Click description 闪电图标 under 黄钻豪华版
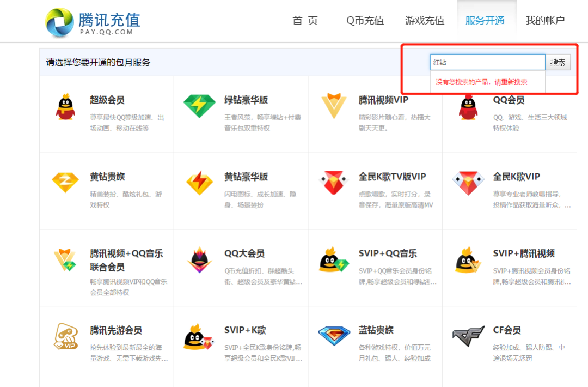The height and width of the screenshot is (387, 588). click(260, 199)
